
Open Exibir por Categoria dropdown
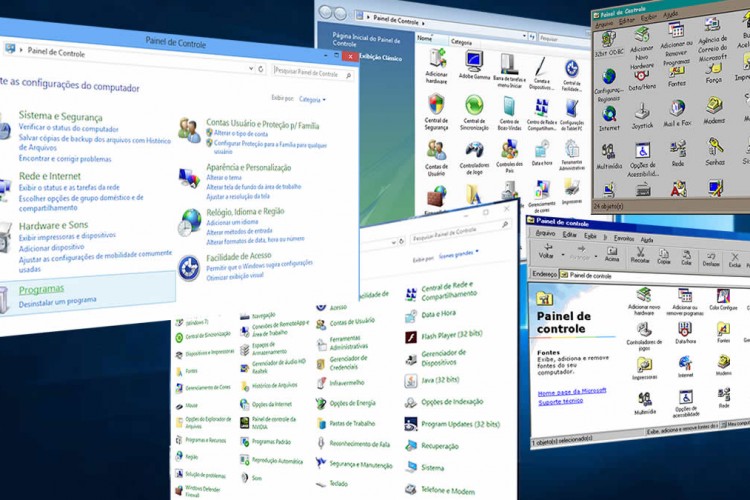312,100
